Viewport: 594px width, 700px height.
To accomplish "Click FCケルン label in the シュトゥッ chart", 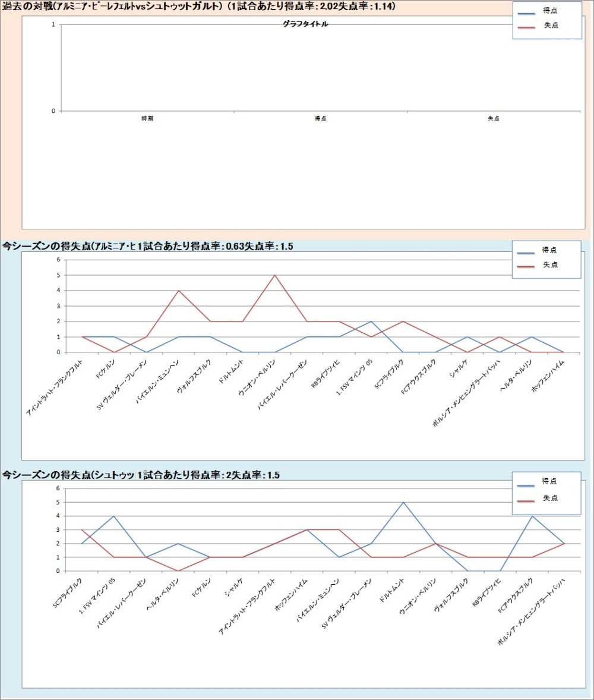I will point(202,588).
